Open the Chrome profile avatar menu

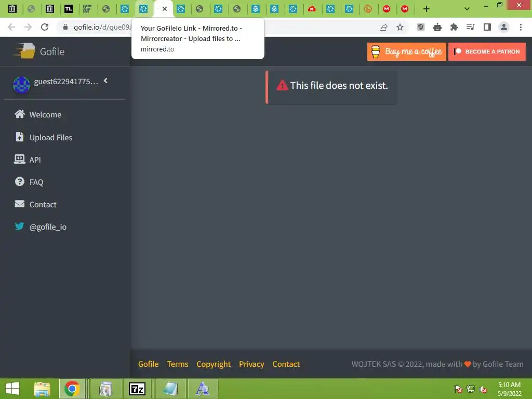[x=504, y=27]
